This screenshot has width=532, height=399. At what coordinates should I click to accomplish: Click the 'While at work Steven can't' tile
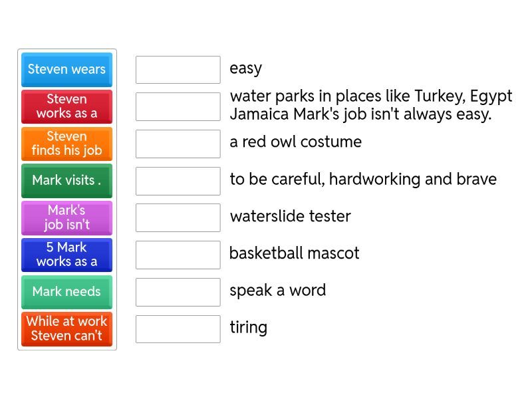(66, 329)
